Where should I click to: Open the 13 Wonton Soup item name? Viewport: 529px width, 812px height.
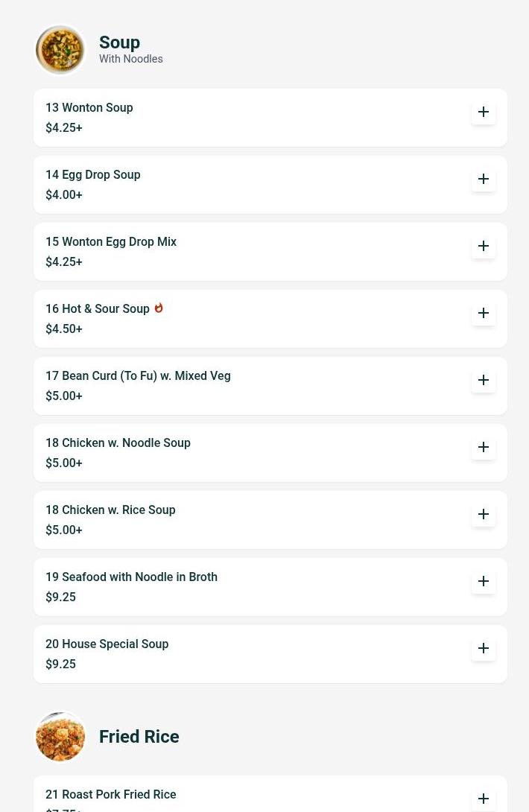(x=89, y=108)
